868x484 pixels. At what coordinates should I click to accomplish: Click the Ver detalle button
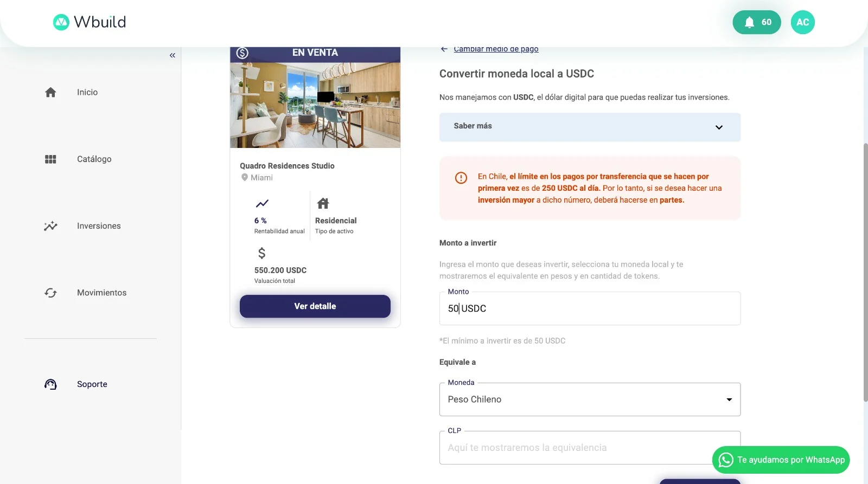[x=315, y=306]
